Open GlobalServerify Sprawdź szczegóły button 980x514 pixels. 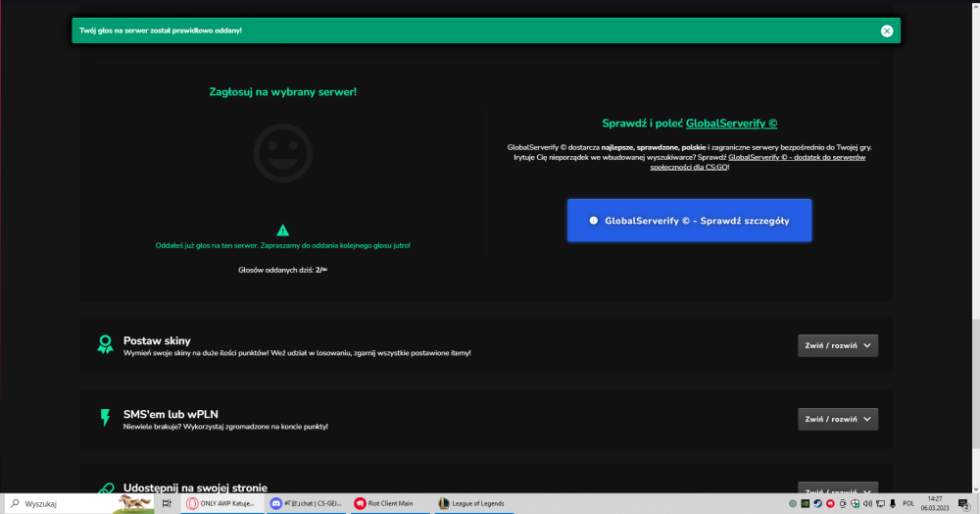[x=689, y=220]
